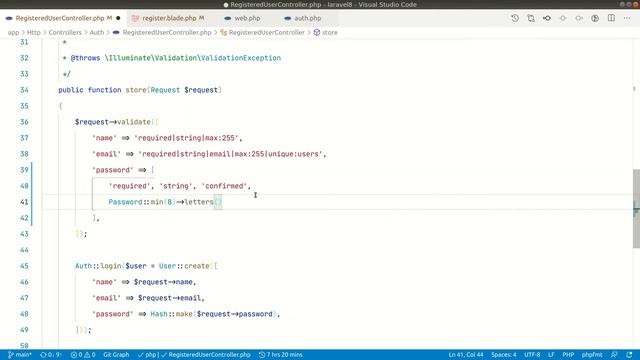Click 'phpfmt' status bar item
640x360 pixels.
[592, 355]
